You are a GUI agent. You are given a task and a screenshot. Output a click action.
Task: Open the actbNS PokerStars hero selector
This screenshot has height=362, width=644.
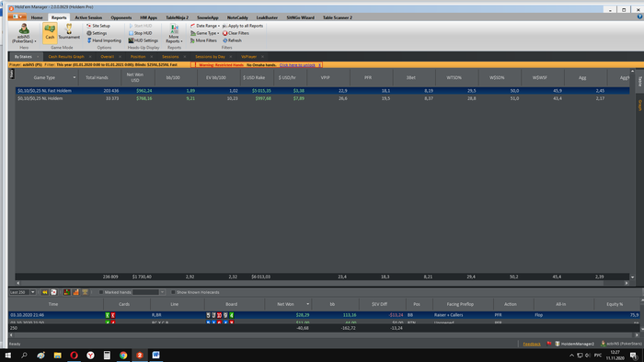click(24, 33)
